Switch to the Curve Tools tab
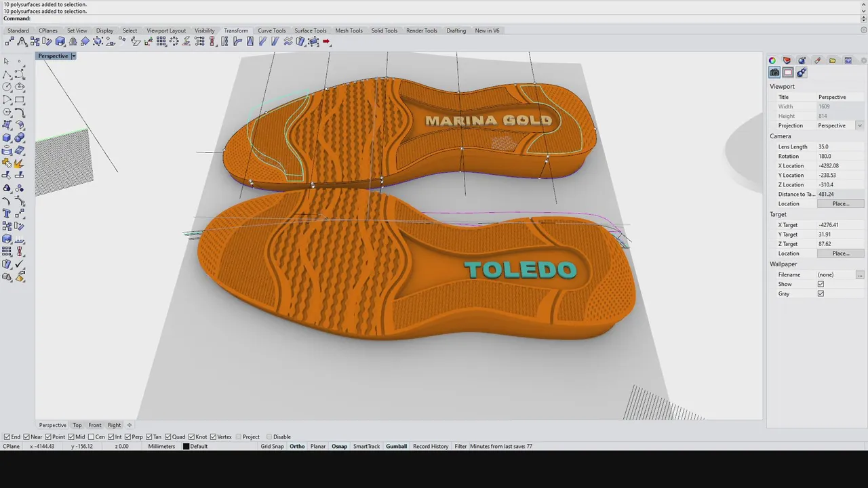 [271, 30]
